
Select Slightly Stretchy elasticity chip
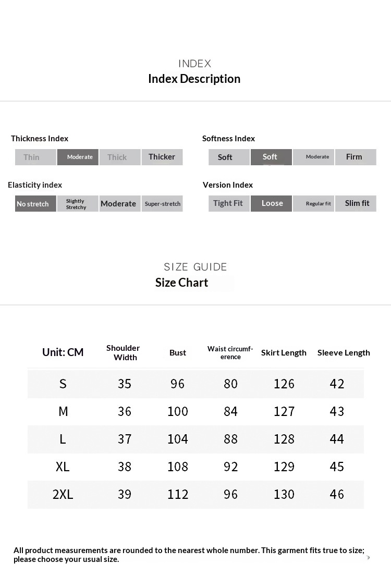coord(78,204)
